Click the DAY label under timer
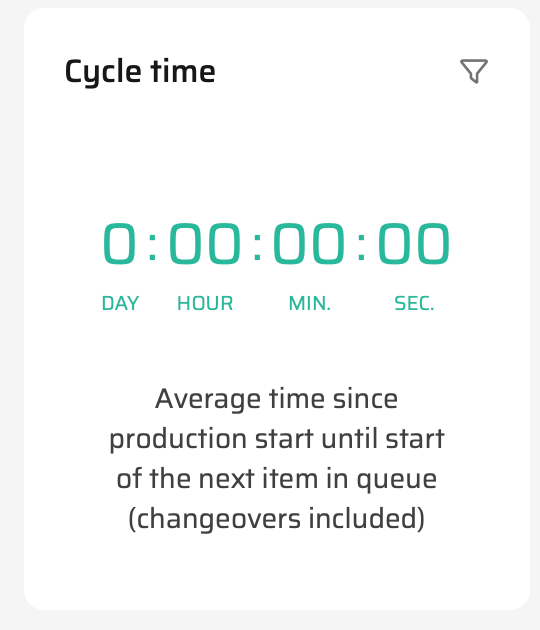The width and height of the screenshot is (540, 630). coord(120,303)
